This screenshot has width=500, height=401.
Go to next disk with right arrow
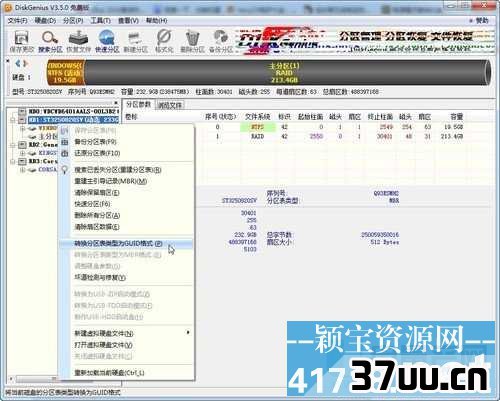(x=25, y=63)
